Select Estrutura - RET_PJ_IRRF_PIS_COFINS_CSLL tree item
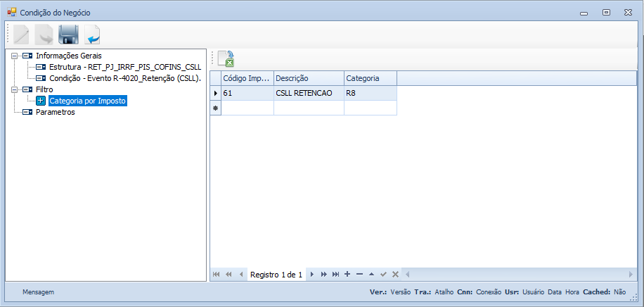This screenshot has width=644, height=307. coord(125,67)
